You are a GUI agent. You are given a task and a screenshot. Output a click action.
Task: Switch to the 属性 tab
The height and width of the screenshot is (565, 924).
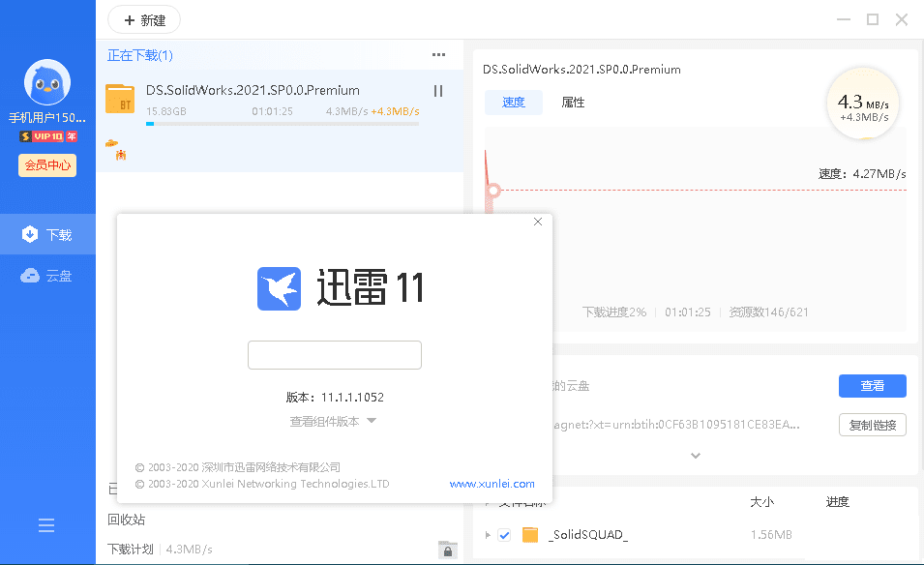click(573, 103)
